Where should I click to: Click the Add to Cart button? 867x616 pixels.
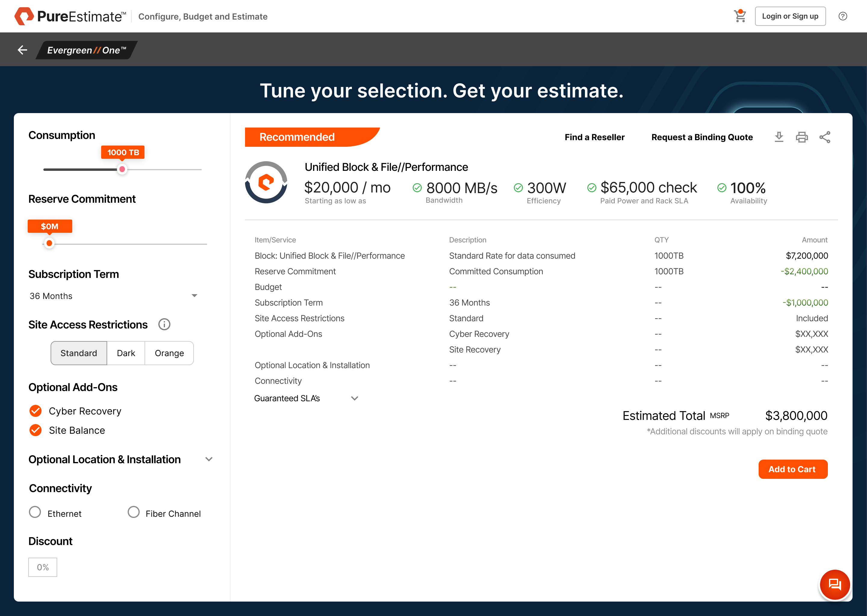[x=793, y=469]
